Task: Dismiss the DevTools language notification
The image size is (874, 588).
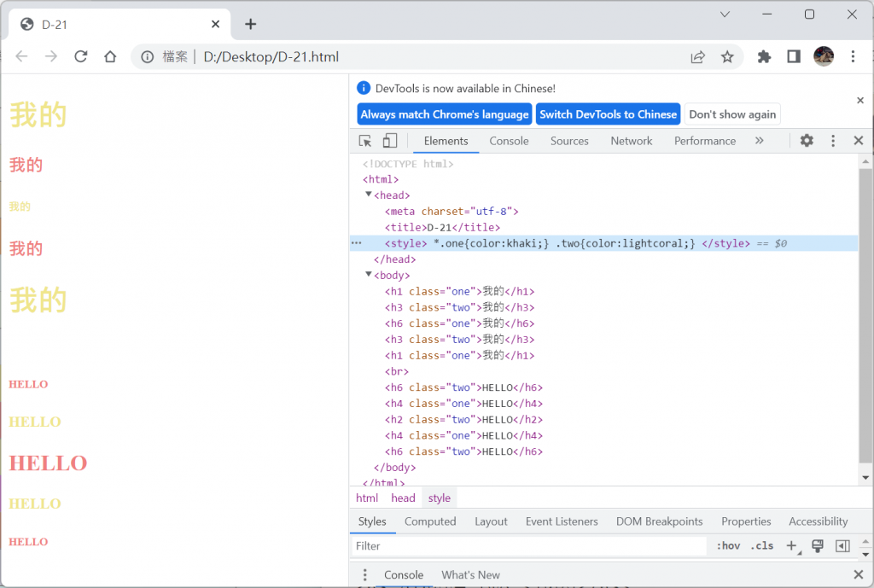Action: 860,101
